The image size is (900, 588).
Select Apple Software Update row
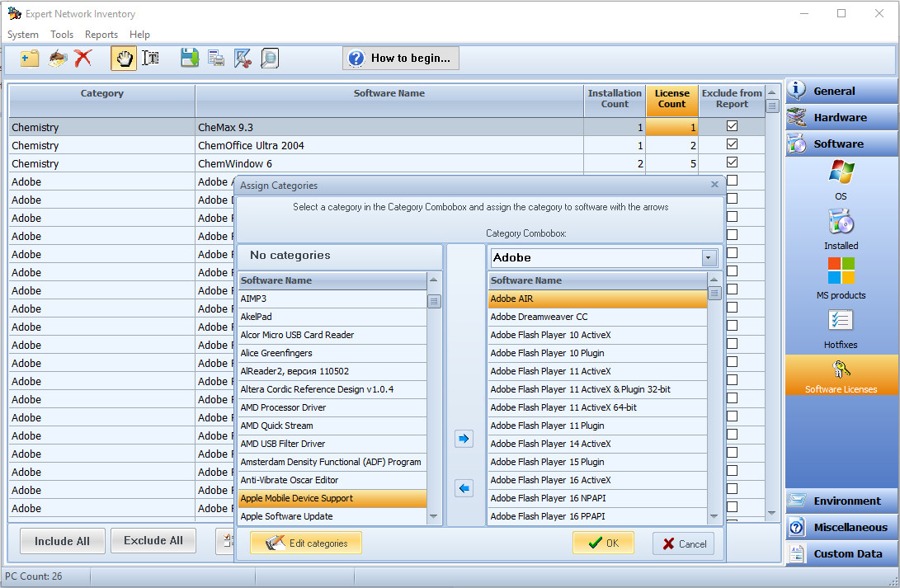(x=332, y=516)
